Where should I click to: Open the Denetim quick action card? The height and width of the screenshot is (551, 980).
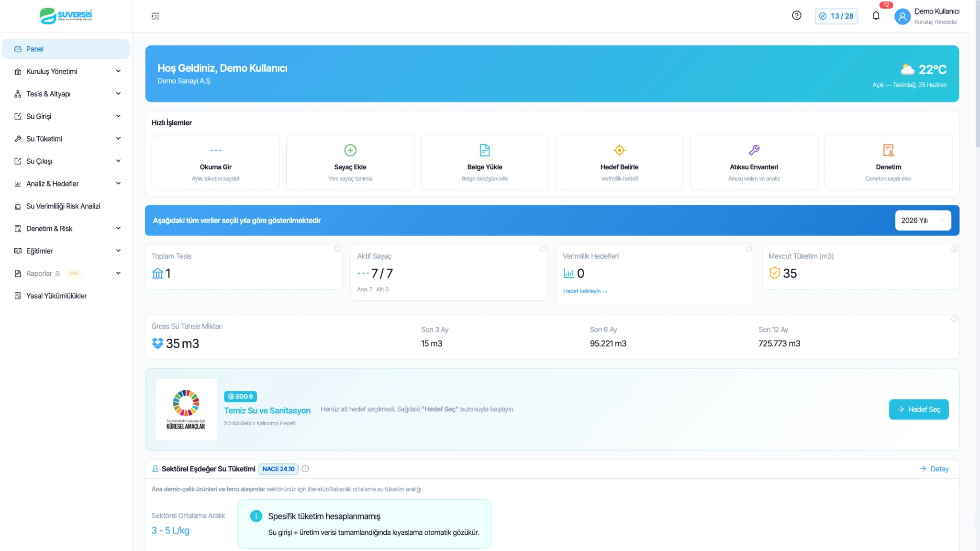(x=889, y=162)
